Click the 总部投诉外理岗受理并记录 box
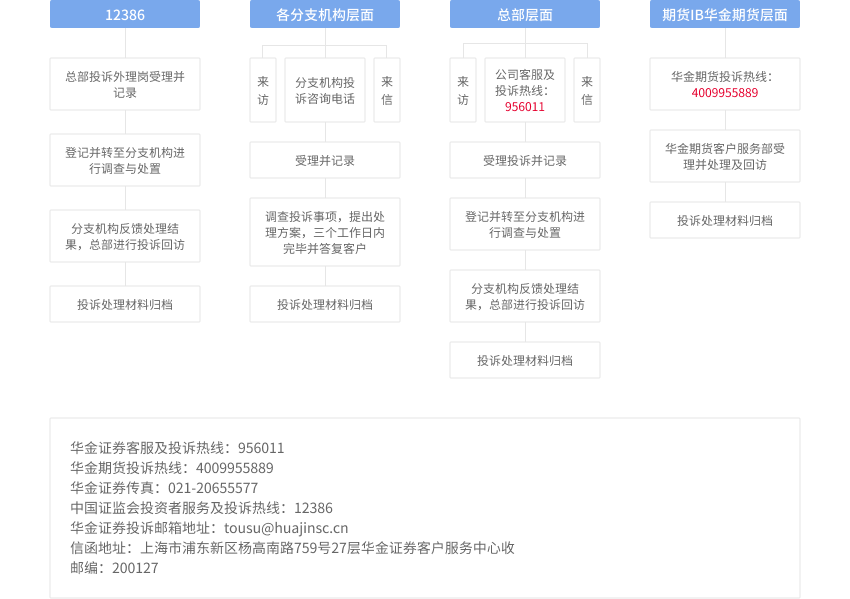The image size is (850, 599). pos(125,84)
